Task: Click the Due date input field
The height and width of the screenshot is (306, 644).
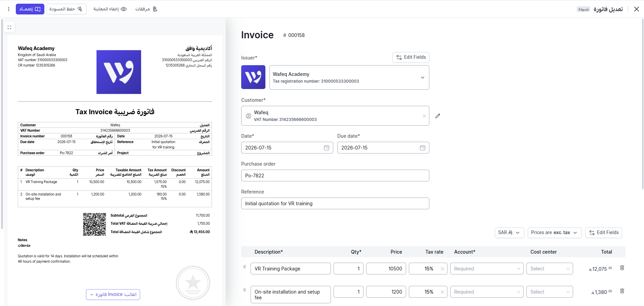Action: coord(383,148)
